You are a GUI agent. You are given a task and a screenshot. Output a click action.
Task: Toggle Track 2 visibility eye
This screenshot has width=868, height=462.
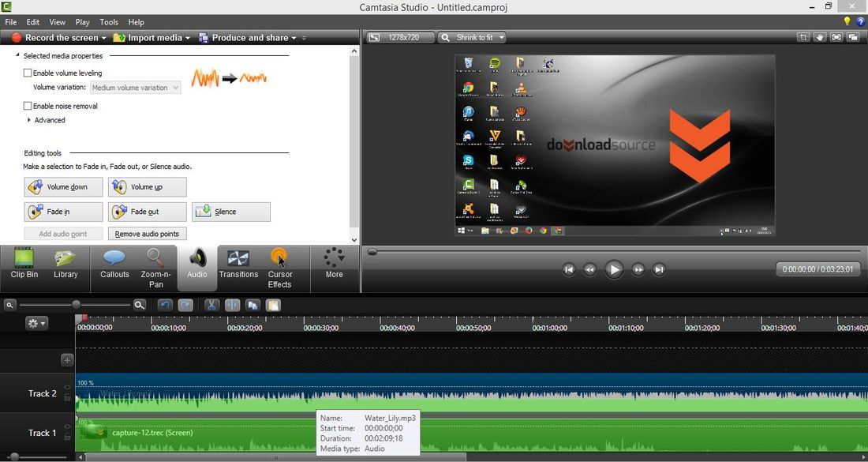(x=68, y=387)
